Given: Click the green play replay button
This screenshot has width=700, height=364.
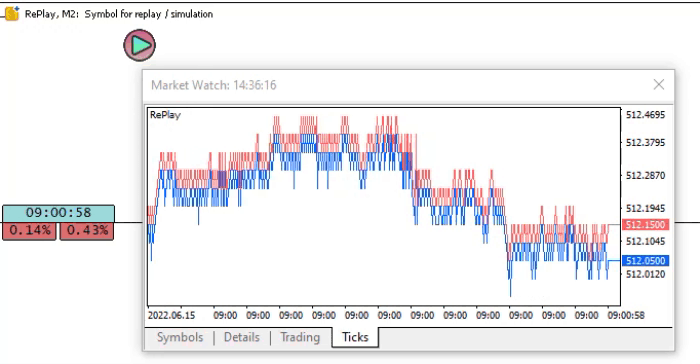Looking at the screenshot, I should coord(140,45).
